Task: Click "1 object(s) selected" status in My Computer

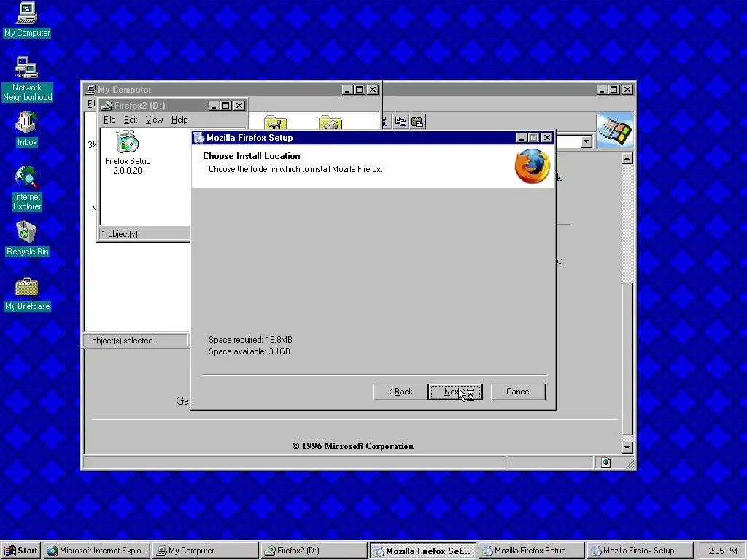Action: 119,340
